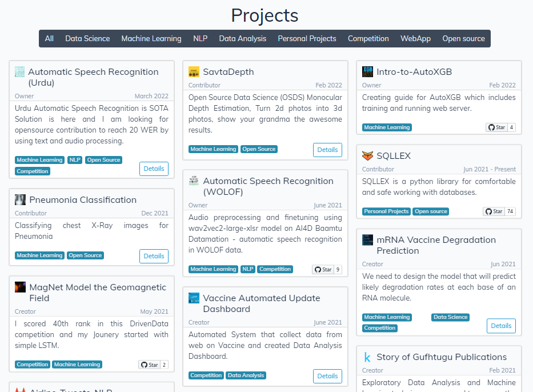
Task: Click the MagNet Geomagnetic Field project icon
Action: click(x=20, y=287)
